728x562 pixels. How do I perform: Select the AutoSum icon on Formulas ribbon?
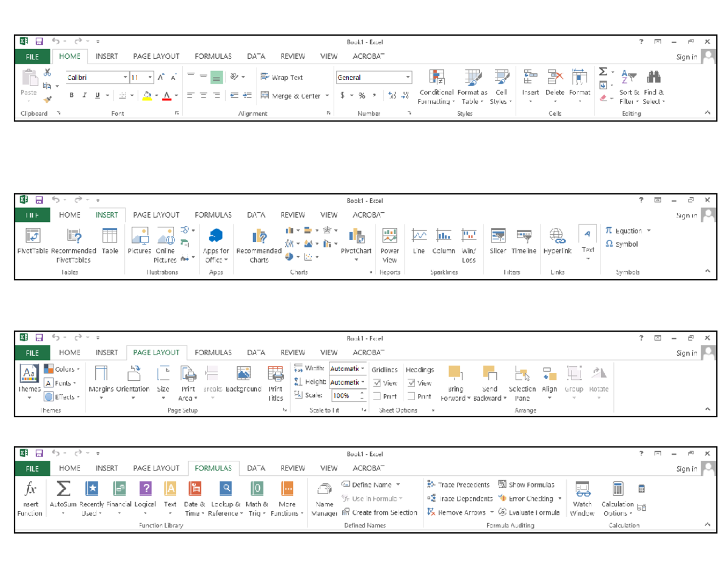pyautogui.click(x=62, y=489)
